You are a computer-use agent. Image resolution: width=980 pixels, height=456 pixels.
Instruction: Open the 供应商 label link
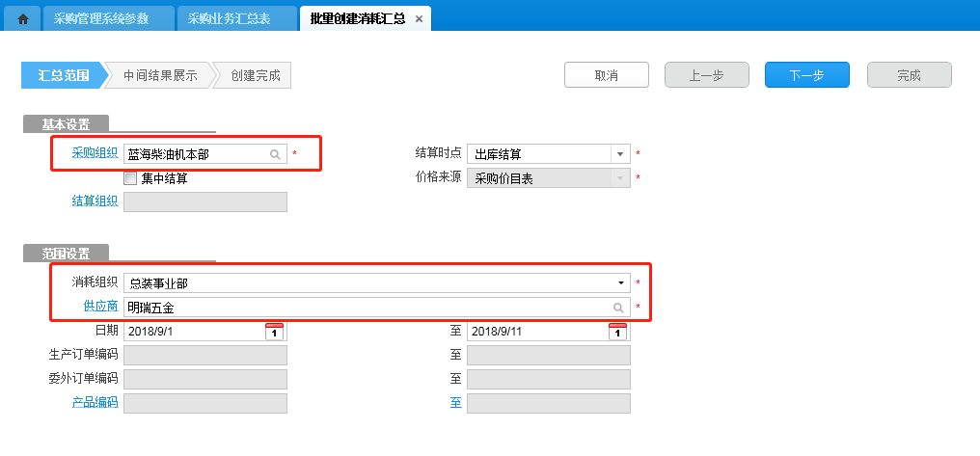click(100, 307)
